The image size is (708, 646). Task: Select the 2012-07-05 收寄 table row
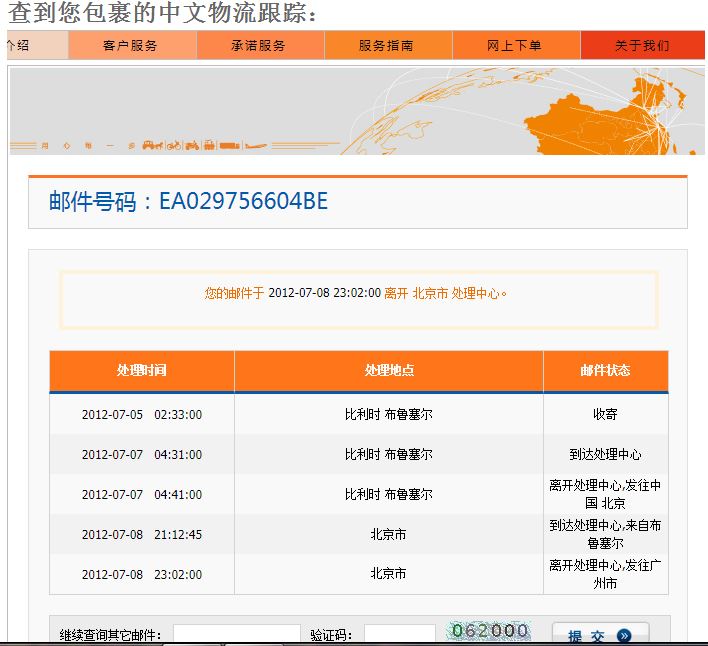click(x=358, y=414)
